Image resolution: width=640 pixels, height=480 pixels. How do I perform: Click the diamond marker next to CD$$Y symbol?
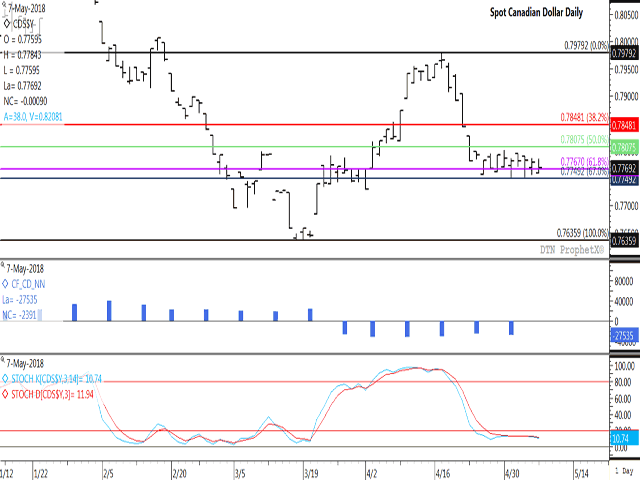coord(7,24)
